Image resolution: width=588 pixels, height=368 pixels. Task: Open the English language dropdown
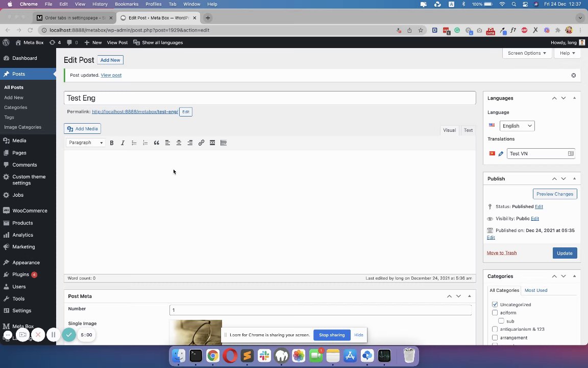[517, 126]
